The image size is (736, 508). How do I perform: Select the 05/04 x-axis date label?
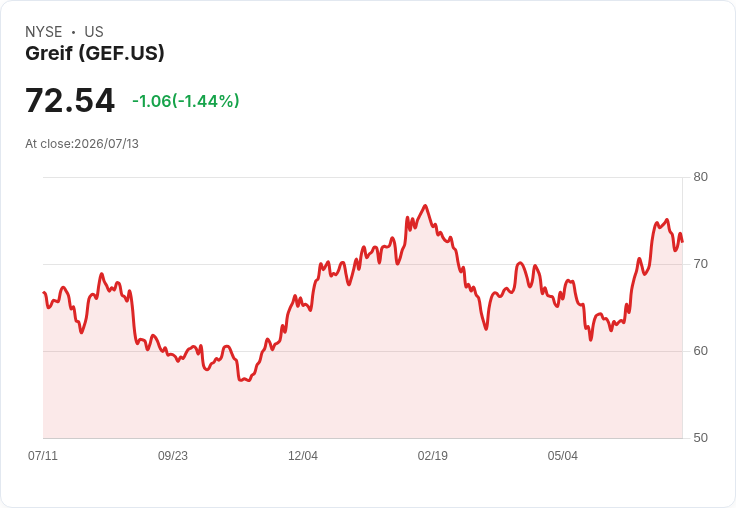click(563, 456)
